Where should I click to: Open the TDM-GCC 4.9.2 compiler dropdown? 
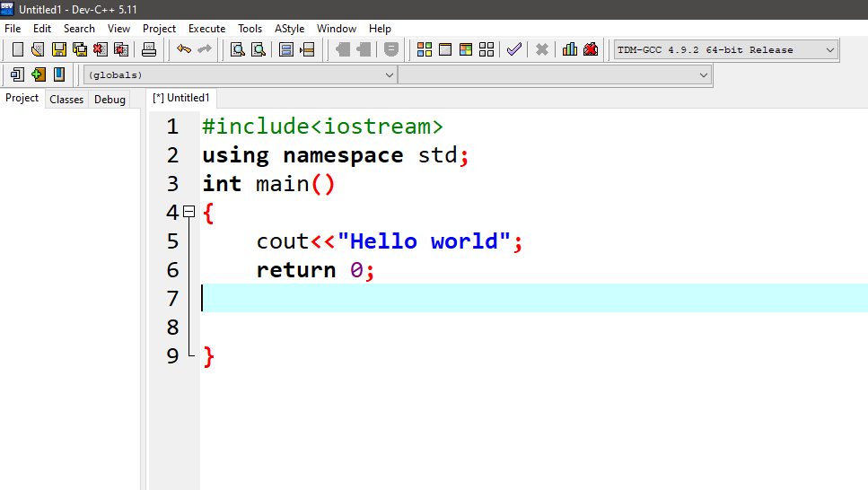click(x=726, y=50)
